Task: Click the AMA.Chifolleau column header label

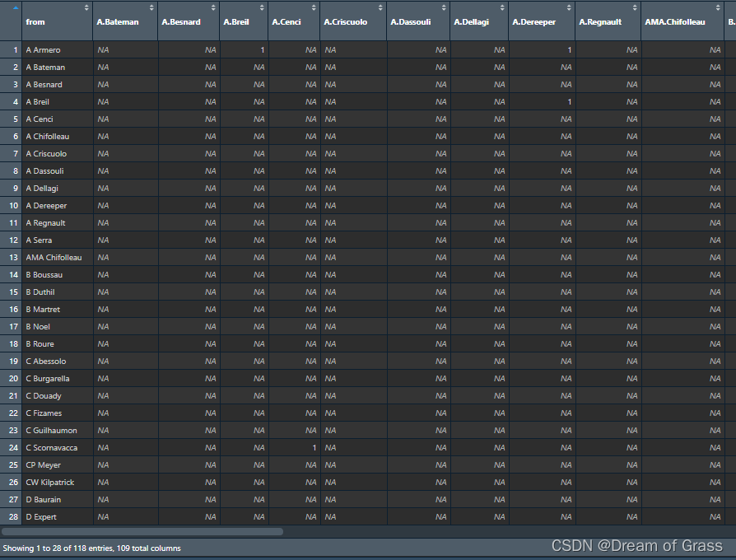Action: 674,22
